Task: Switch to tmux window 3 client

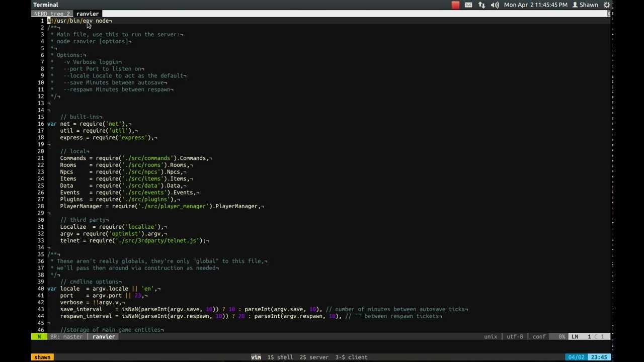Action: (351, 357)
